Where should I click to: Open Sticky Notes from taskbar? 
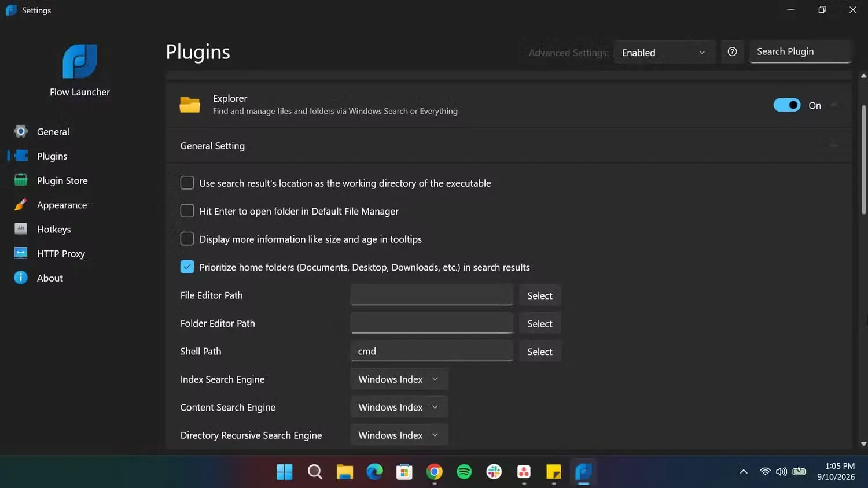554,472
